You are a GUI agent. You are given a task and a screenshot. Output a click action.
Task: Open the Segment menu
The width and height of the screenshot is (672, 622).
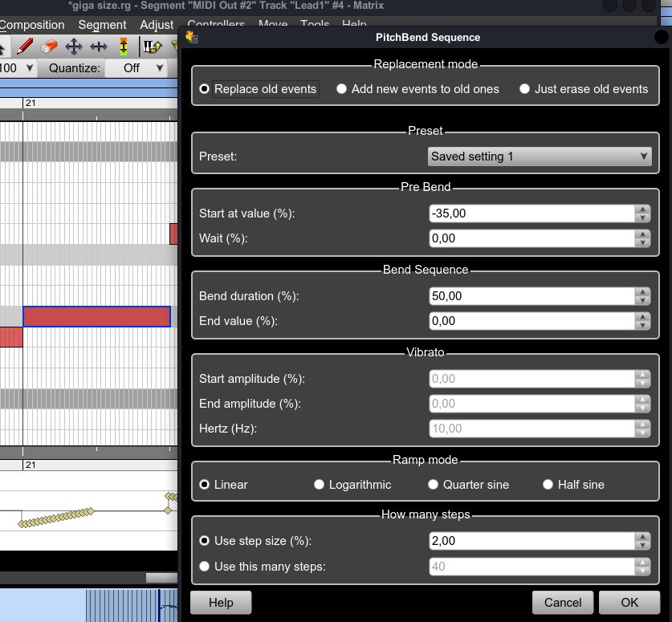(102, 25)
